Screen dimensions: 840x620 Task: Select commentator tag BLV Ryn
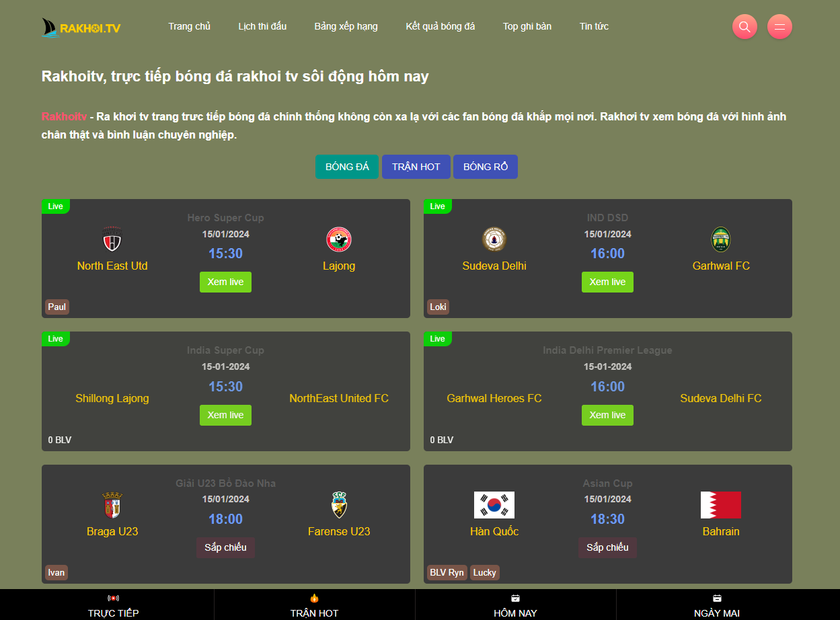[447, 572]
